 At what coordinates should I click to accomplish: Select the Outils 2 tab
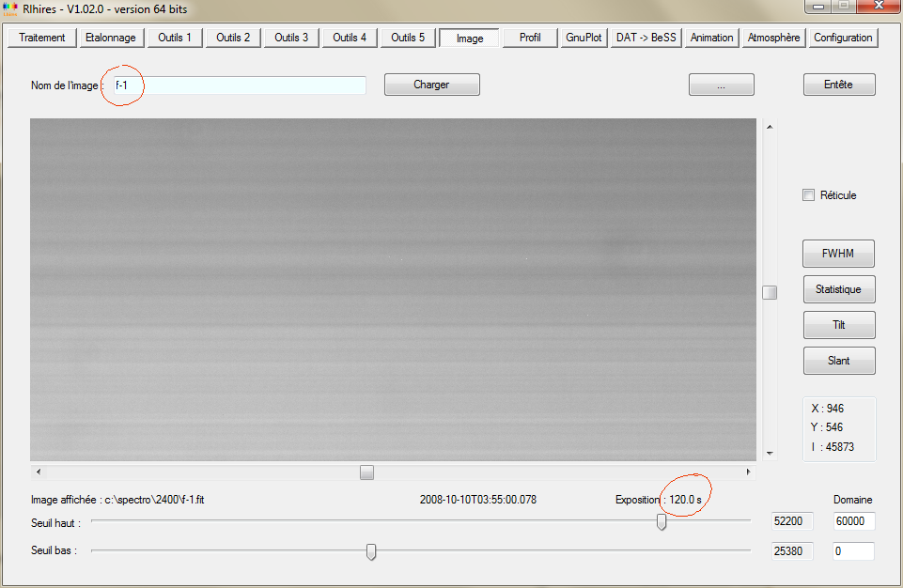(x=233, y=38)
